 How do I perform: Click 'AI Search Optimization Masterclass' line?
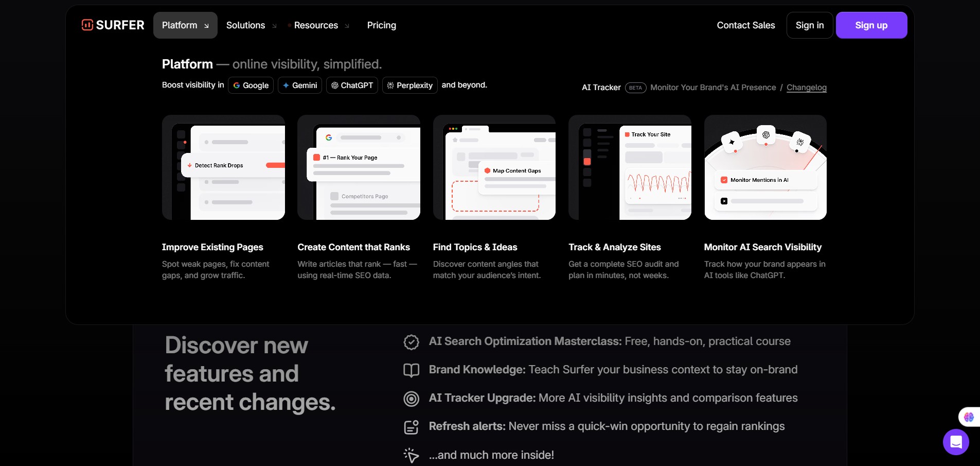[610, 341]
